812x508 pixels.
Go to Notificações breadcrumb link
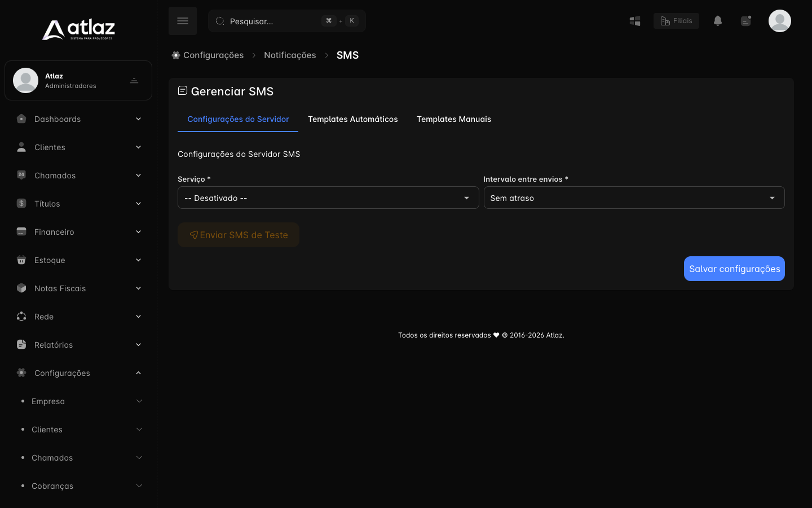coord(290,55)
